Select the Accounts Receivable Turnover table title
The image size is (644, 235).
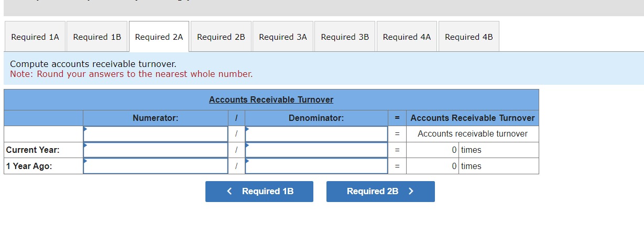pyautogui.click(x=271, y=99)
